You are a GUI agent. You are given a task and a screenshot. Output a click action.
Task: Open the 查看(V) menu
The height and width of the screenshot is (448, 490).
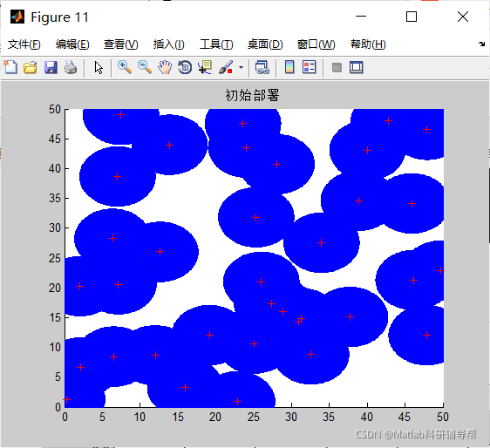[121, 44]
